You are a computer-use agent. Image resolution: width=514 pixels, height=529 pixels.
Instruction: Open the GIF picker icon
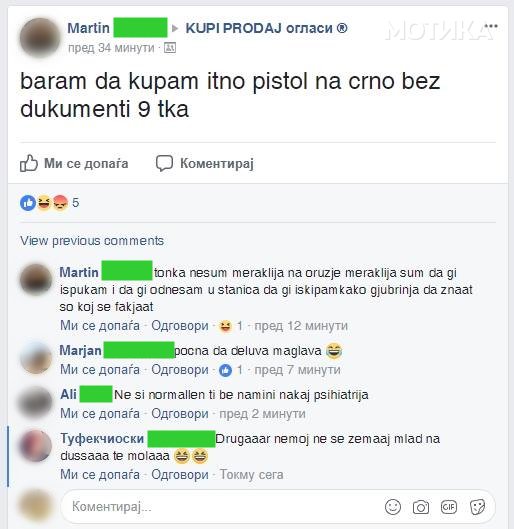pyautogui.click(x=449, y=507)
